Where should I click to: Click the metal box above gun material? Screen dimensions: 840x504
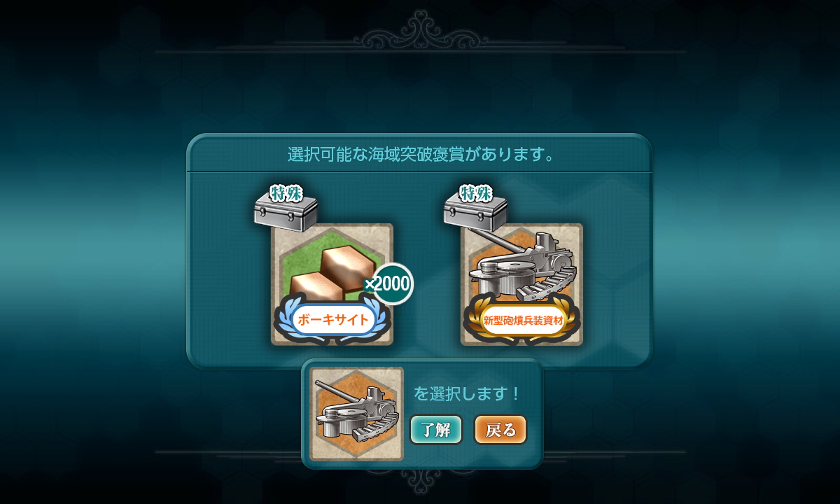click(475, 213)
